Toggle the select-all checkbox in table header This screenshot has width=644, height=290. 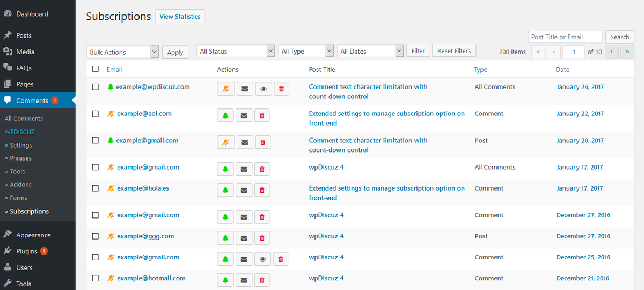(96, 69)
